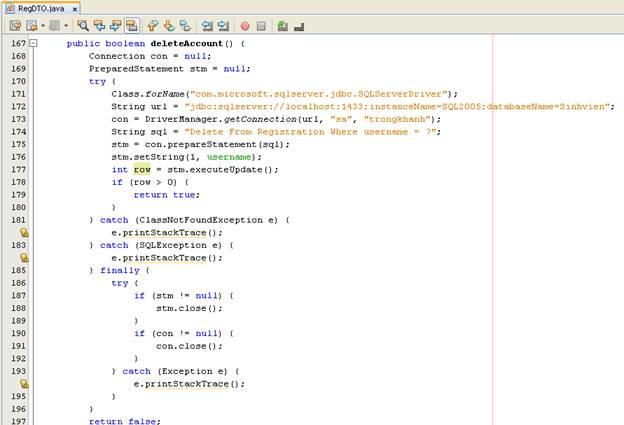Screen dimensions: 624x425
Task: Click 'Connection con = null;' on line 168
Action: pyautogui.click(x=150, y=56)
